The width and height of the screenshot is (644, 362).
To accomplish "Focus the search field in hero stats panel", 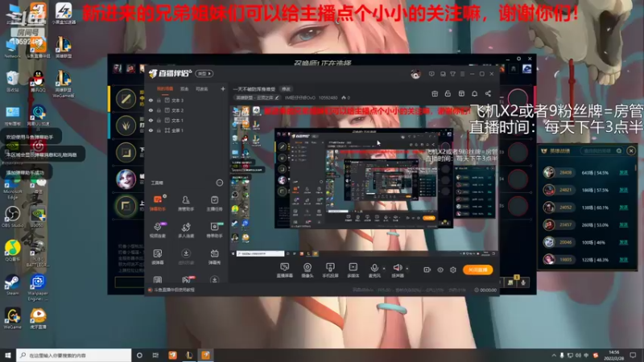I will (x=601, y=151).
